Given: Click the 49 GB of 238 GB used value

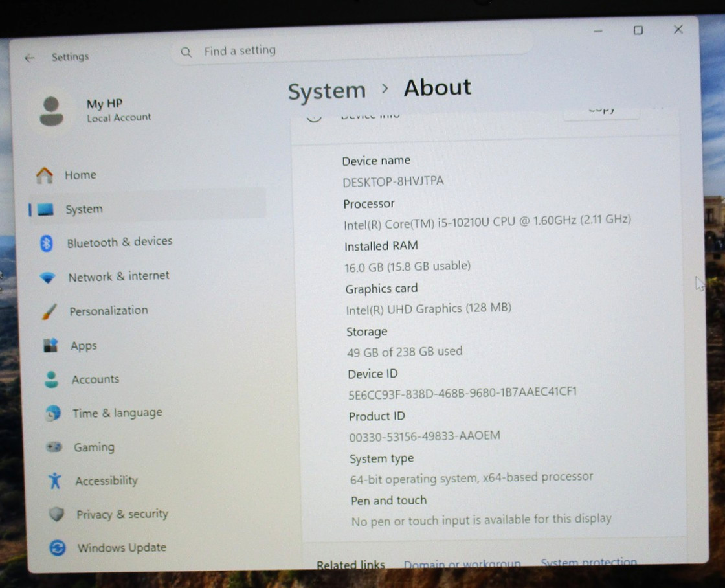Looking at the screenshot, I should [x=405, y=352].
